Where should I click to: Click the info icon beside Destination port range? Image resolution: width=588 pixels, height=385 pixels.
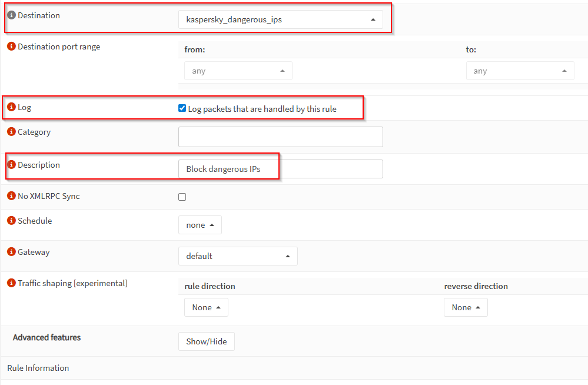coord(11,47)
